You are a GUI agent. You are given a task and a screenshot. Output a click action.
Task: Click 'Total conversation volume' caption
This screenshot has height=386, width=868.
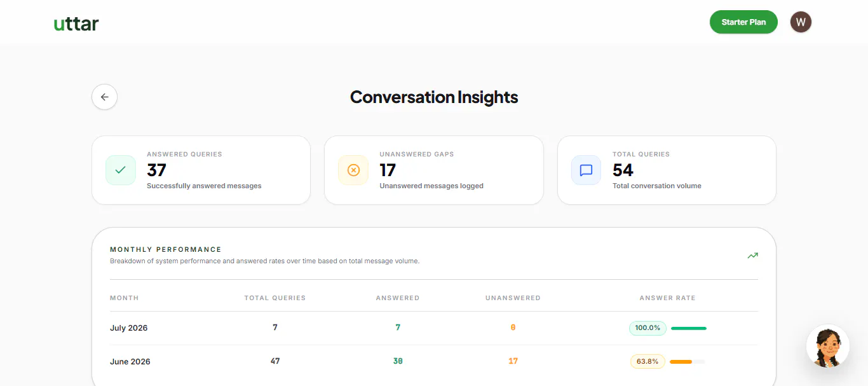(x=657, y=186)
